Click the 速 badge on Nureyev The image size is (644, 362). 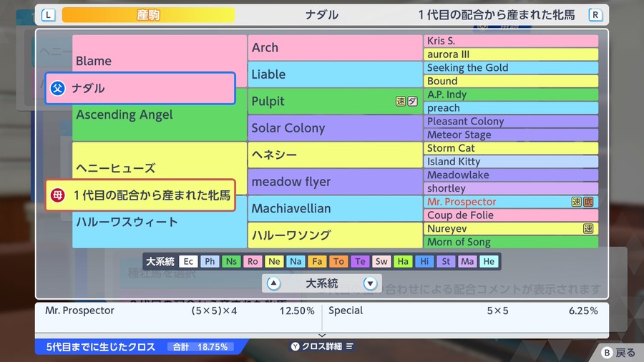point(588,229)
